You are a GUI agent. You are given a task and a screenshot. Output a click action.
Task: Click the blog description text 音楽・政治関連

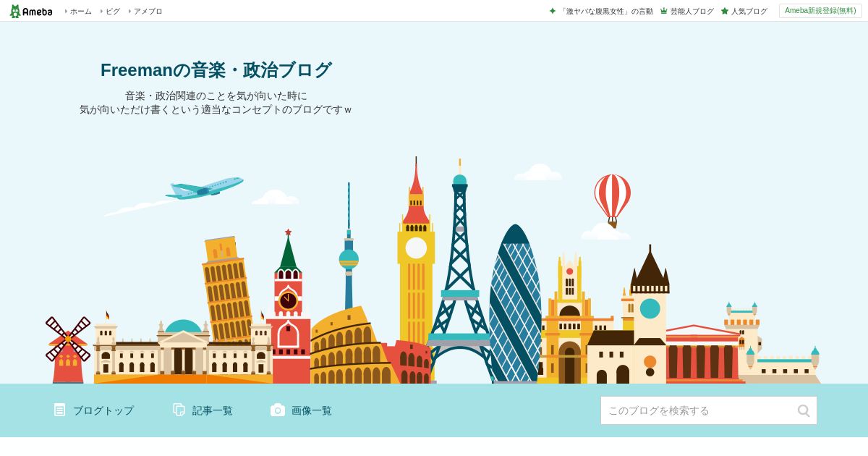pos(216,103)
